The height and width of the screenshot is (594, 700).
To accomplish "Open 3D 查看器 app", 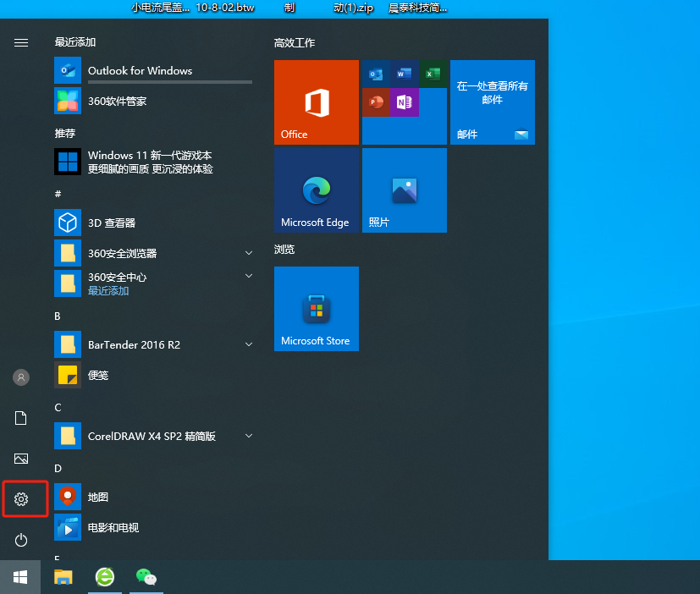I will (x=153, y=223).
